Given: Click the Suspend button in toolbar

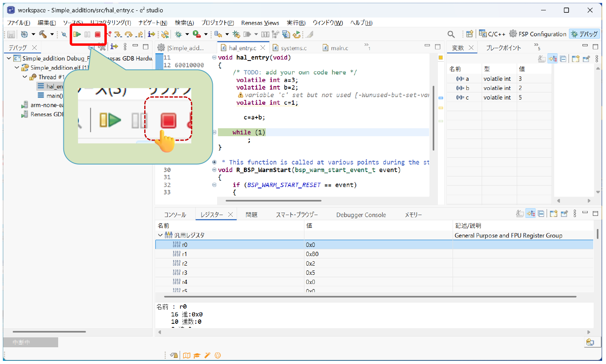Looking at the screenshot, I should [x=87, y=35].
